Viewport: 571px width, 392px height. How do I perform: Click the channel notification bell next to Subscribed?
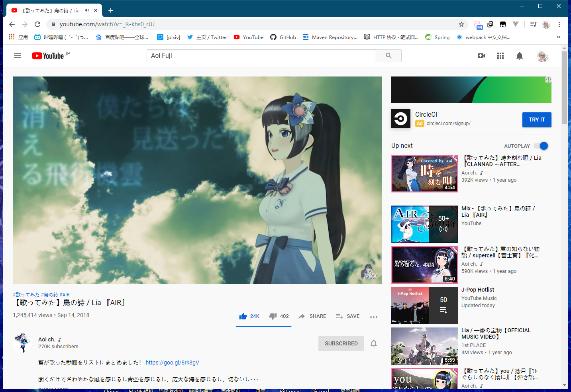374,343
